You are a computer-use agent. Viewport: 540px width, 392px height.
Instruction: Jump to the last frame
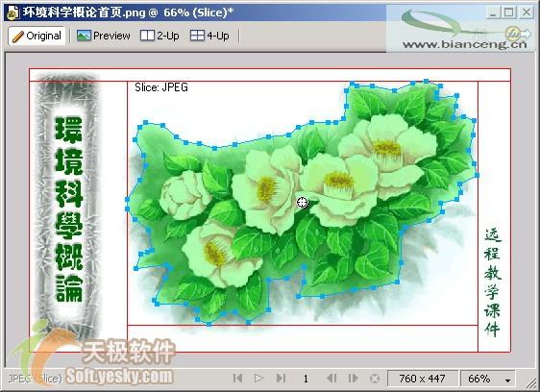(281, 379)
